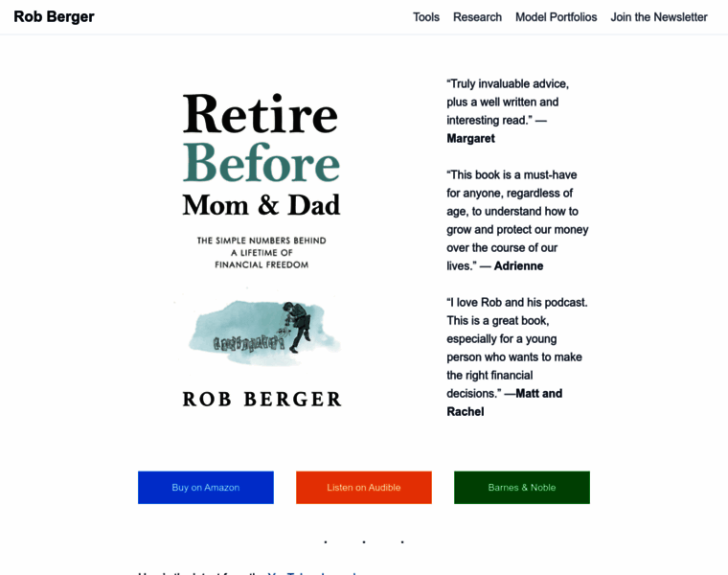728x575 pixels.
Task: Click the bold name Margaret
Action: click(470, 138)
